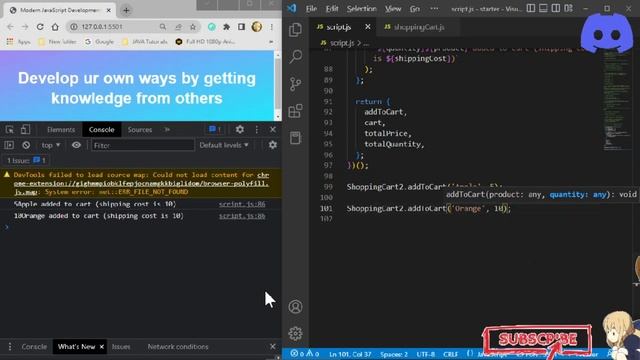Viewport: 640px width, 360px height.
Task: Show the hidden bookmarks overflow
Action: 271,42
